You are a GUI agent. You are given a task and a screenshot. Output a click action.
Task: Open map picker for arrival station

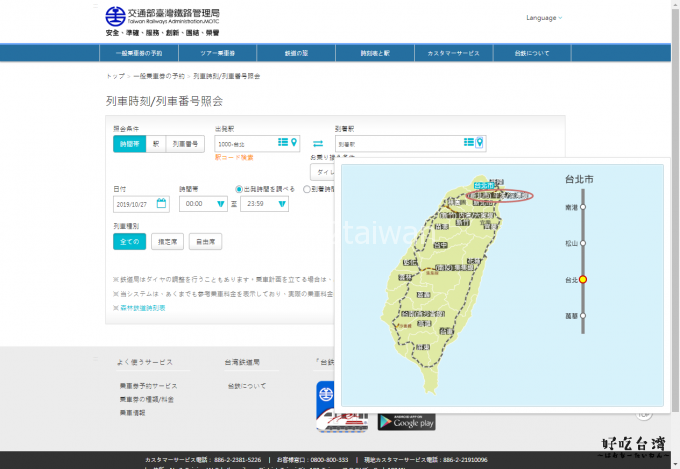(480, 143)
